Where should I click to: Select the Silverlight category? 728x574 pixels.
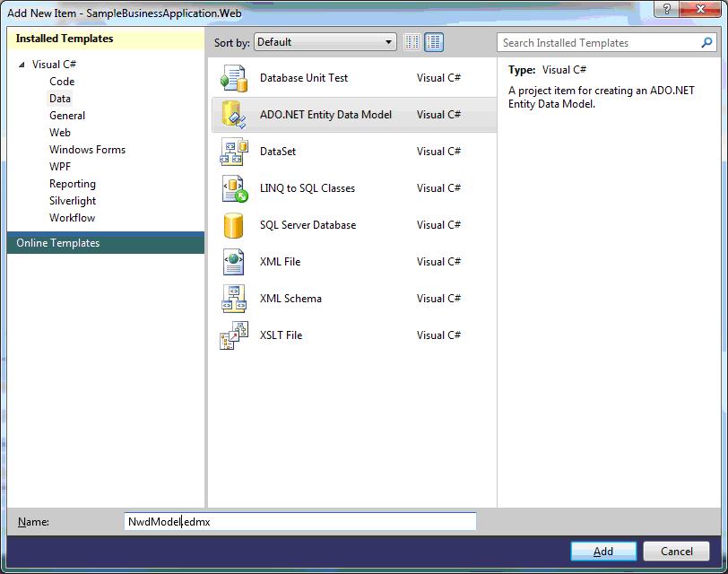pos(73,201)
